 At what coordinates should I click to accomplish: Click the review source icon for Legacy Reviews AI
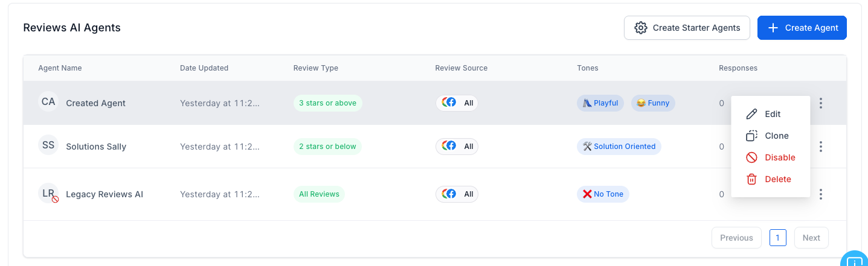(449, 194)
